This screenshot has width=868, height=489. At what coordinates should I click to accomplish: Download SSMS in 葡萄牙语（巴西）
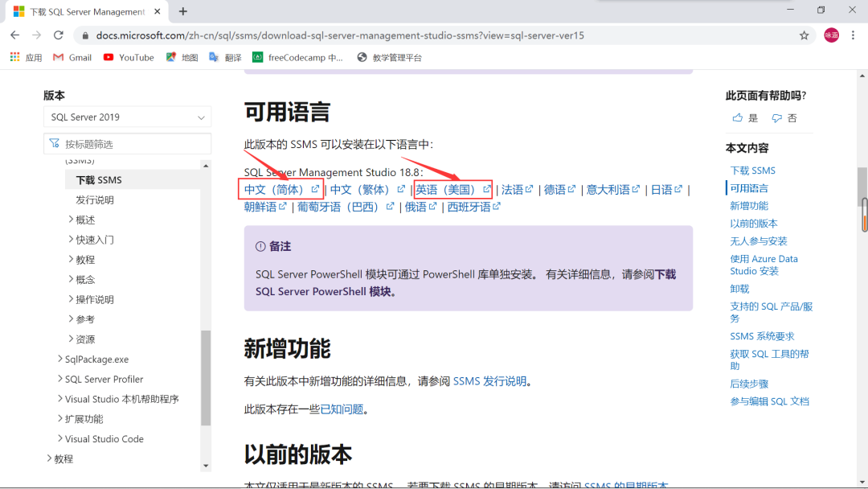click(x=346, y=207)
